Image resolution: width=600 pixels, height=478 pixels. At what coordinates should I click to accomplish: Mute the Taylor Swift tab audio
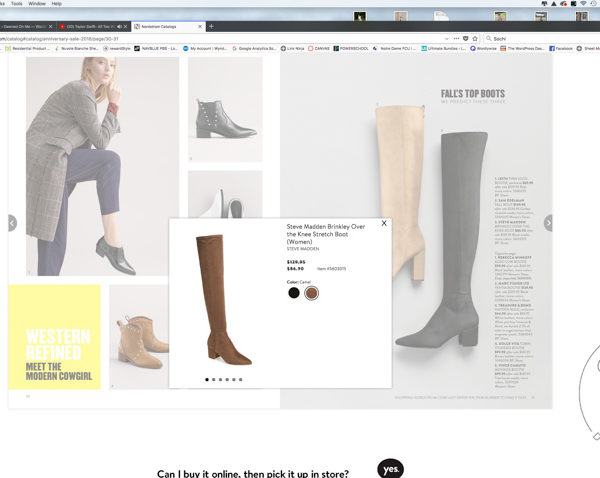coord(119,26)
